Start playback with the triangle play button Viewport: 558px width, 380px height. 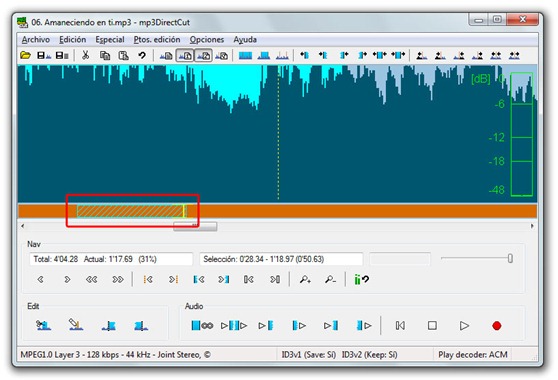(x=464, y=325)
